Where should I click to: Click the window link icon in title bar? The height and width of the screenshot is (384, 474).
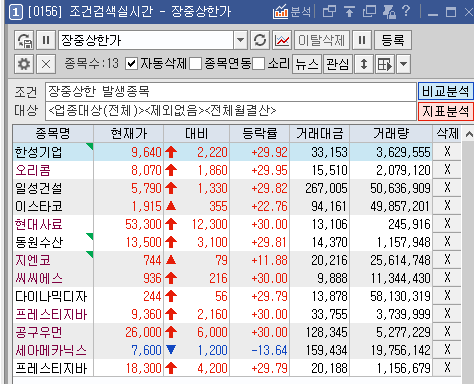(330, 12)
